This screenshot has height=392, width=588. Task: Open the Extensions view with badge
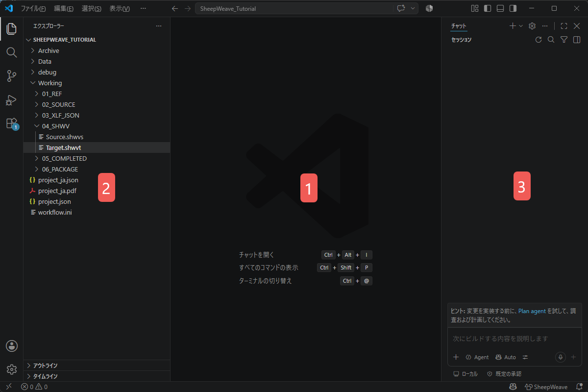tap(12, 123)
